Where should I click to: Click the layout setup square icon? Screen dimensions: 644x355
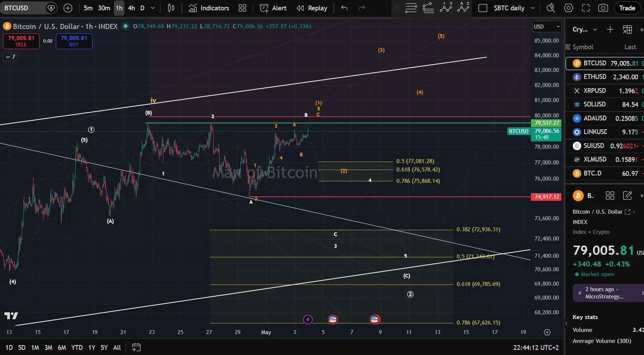[483, 8]
